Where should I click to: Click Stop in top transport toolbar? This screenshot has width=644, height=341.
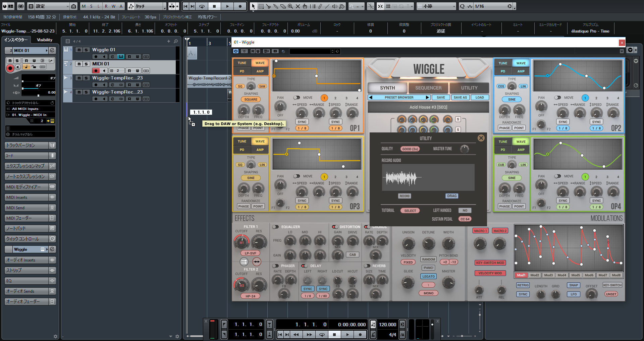point(214,6)
